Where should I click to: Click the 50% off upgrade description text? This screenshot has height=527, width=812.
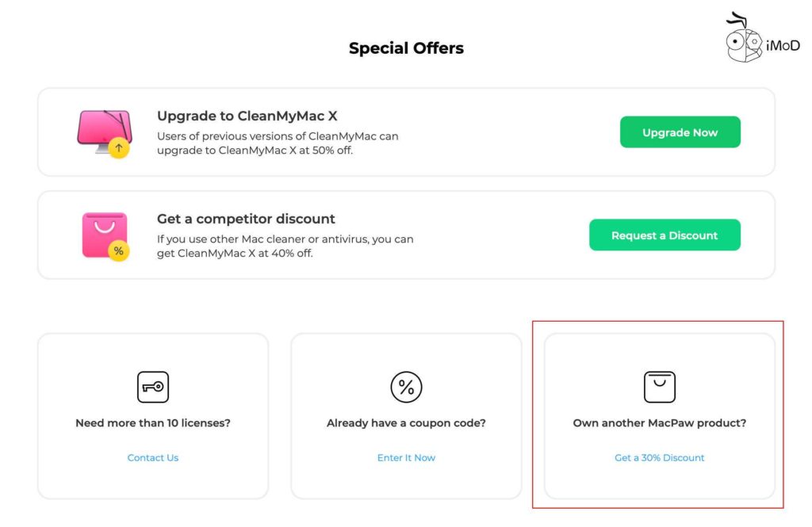click(x=278, y=143)
